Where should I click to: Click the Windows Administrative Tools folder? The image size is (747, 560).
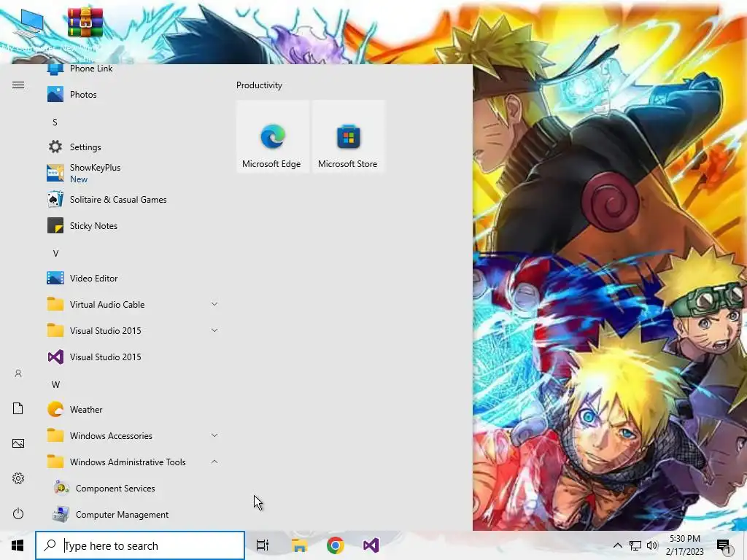coord(133,462)
